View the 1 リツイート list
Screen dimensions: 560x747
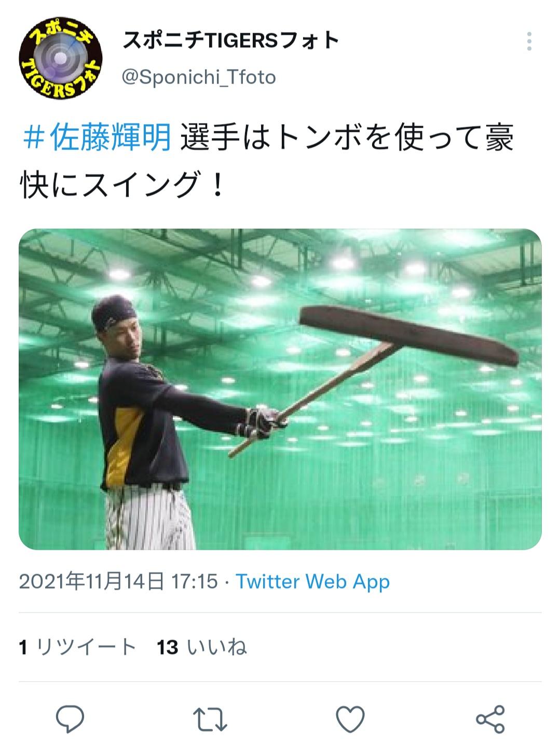[x=78, y=647]
